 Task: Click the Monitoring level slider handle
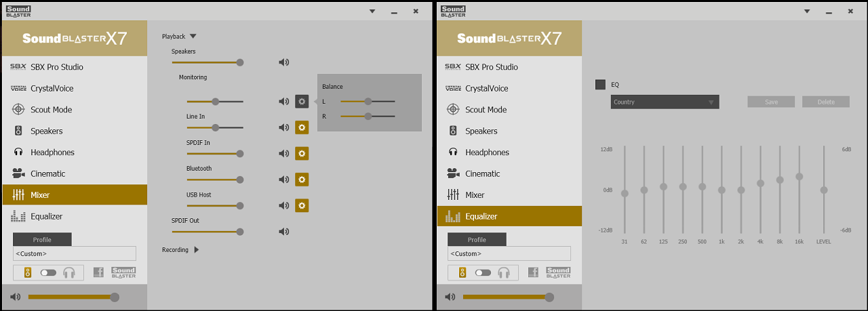(x=215, y=102)
